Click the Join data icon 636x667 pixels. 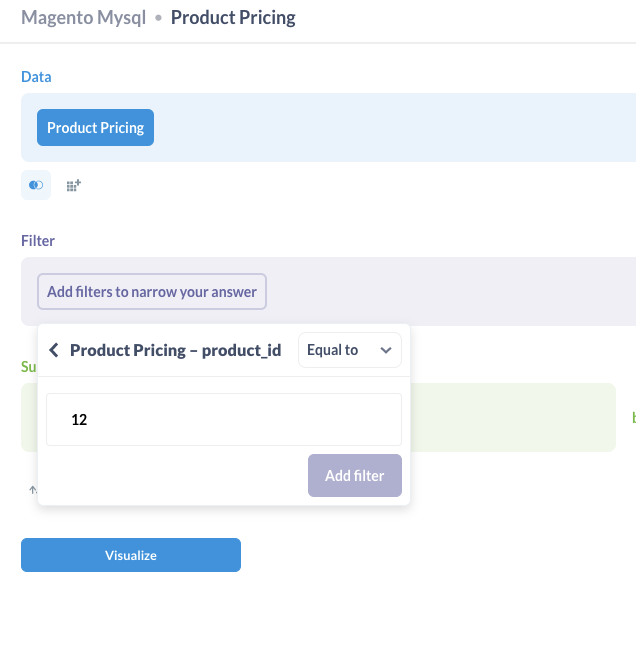(36, 185)
